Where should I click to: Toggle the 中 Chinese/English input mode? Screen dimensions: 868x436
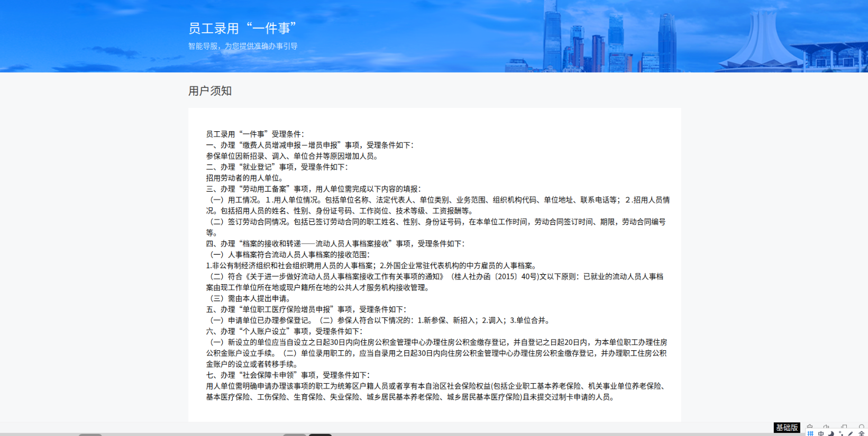(821, 433)
